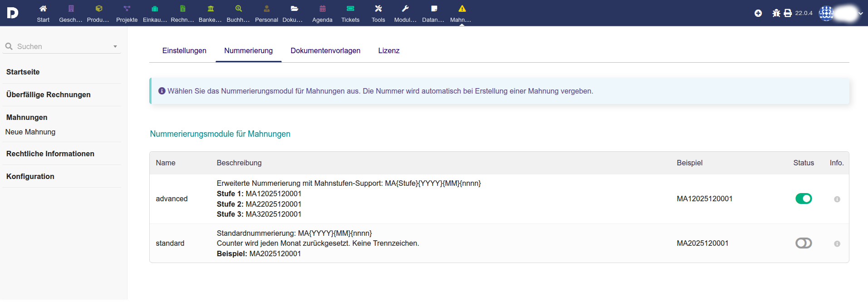Open the Agenda calendar icon
The width and height of the screenshot is (868, 308).
pos(322,9)
